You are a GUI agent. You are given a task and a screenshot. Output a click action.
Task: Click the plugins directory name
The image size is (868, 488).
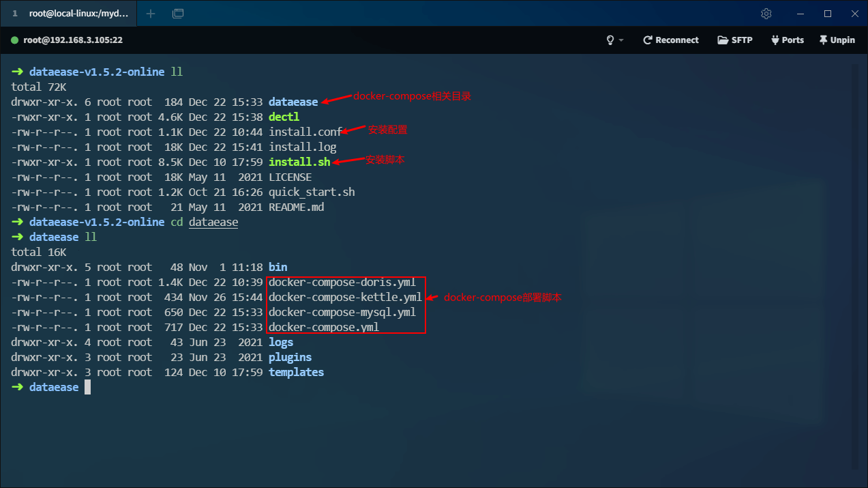point(290,357)
